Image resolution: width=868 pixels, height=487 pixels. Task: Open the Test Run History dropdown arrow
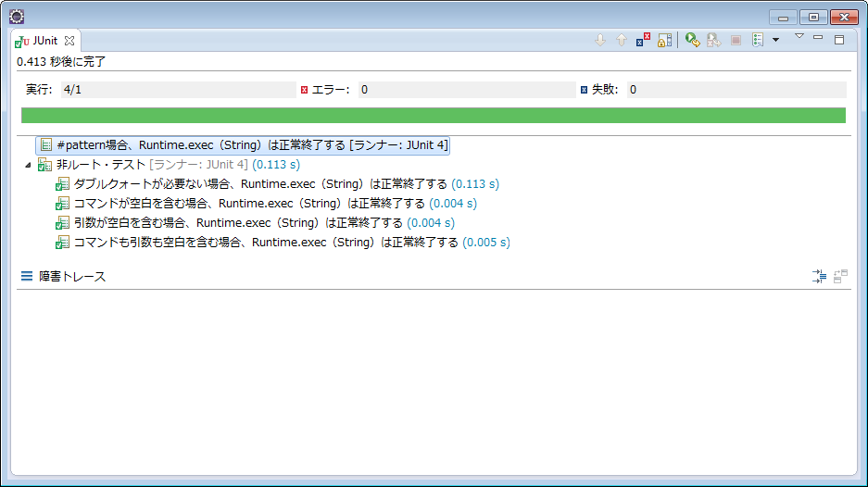pyautogui.click(x=775, y=40)
